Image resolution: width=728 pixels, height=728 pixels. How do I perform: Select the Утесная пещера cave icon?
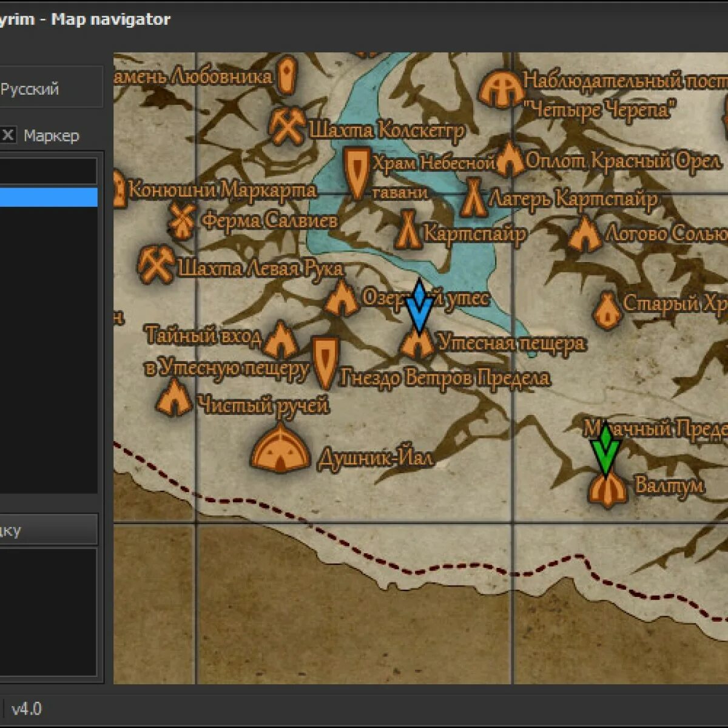(x=417, y=343)
